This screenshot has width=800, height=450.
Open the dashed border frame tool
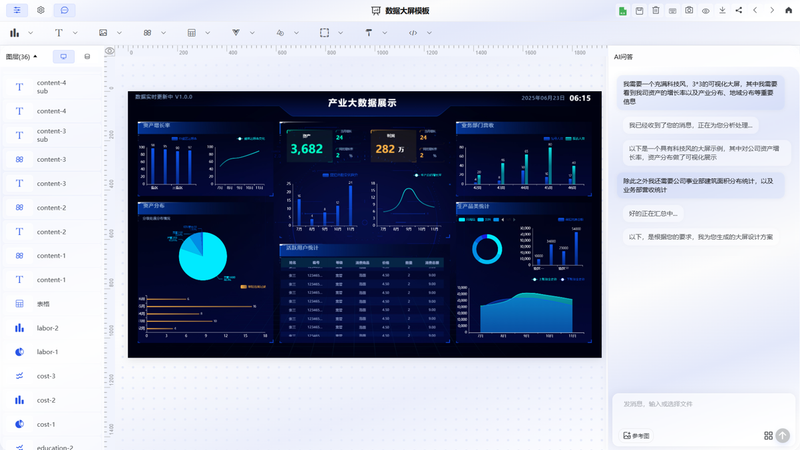tap(324, 33)
